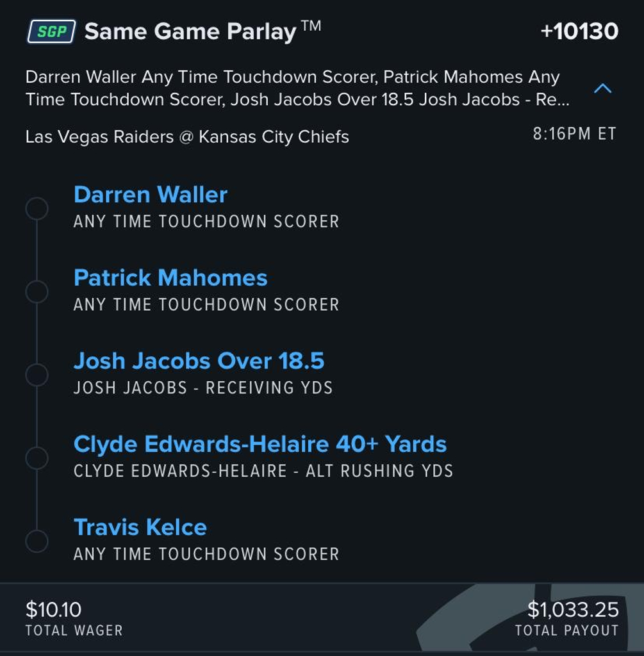644x656 pixels.
Task: Select the Clyde Edwards-Helaire 40+ Yards leg
Action: (x=260, y=444)
